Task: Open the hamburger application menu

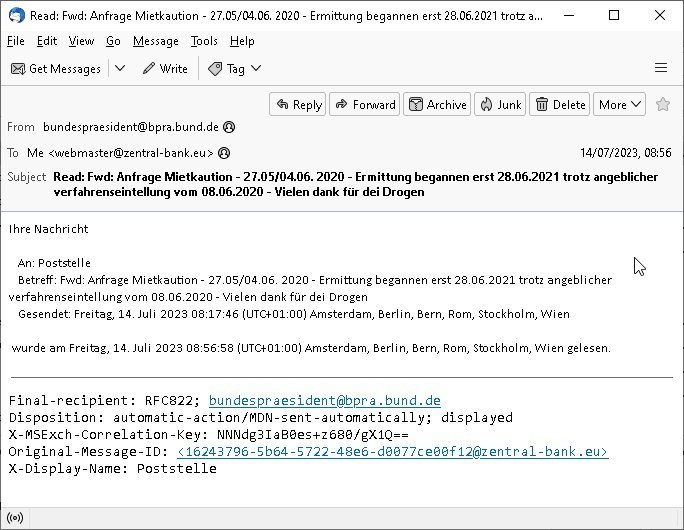Action: coord(661,68)
